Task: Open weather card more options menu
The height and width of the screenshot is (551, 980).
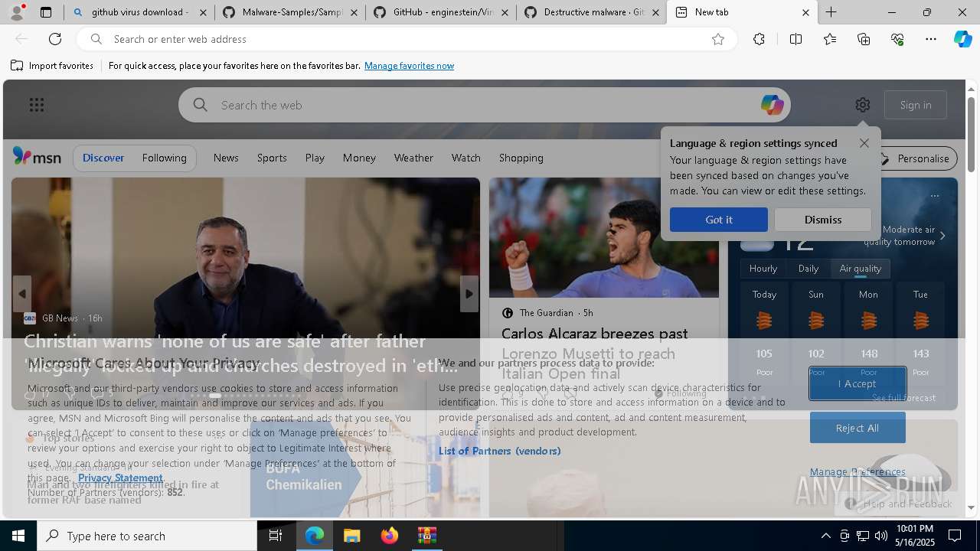Action: [x=935, y=196]
